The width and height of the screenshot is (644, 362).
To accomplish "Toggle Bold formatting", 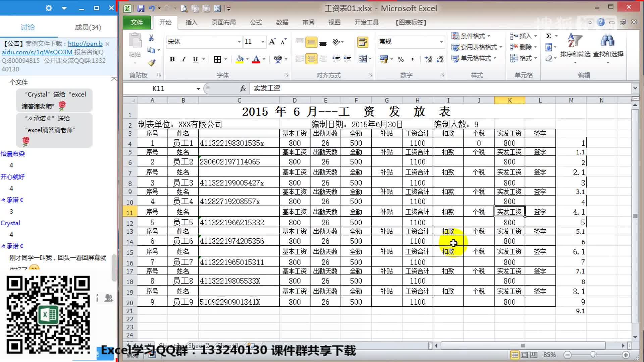I will [172, 59].
